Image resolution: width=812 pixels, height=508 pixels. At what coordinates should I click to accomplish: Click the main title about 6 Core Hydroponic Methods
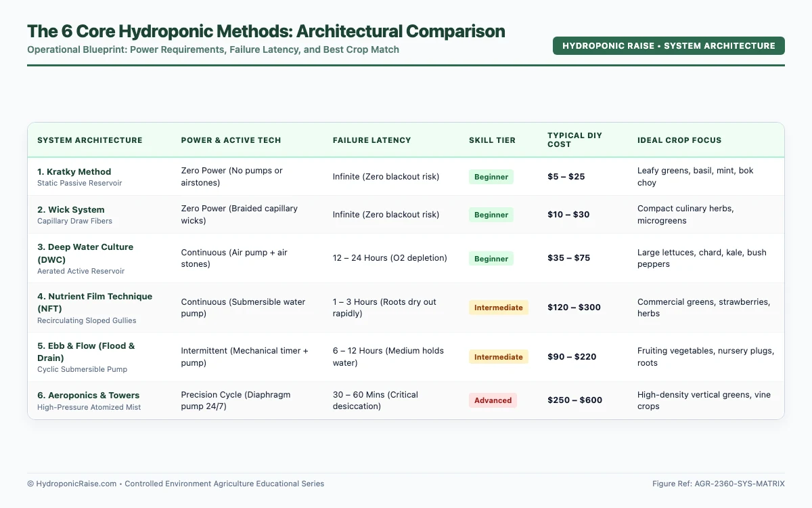266,31
